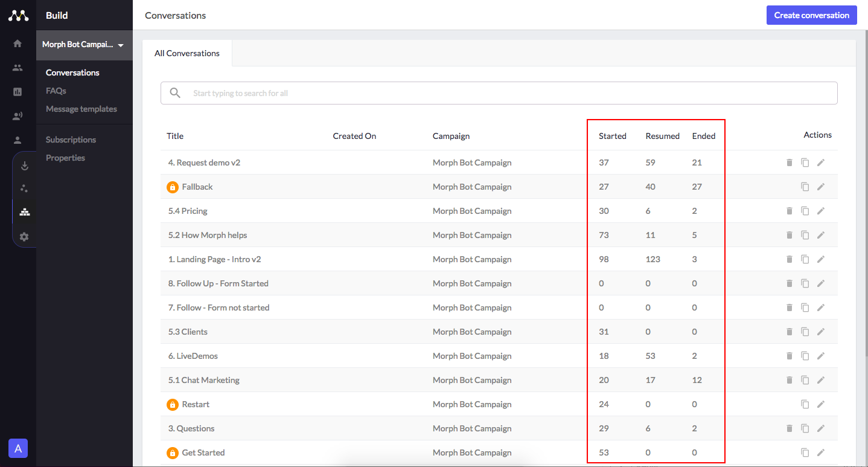The height and width of the screenshot is (467, 868).
Task: Click the search magnifier icon
Action: (175, 93)
